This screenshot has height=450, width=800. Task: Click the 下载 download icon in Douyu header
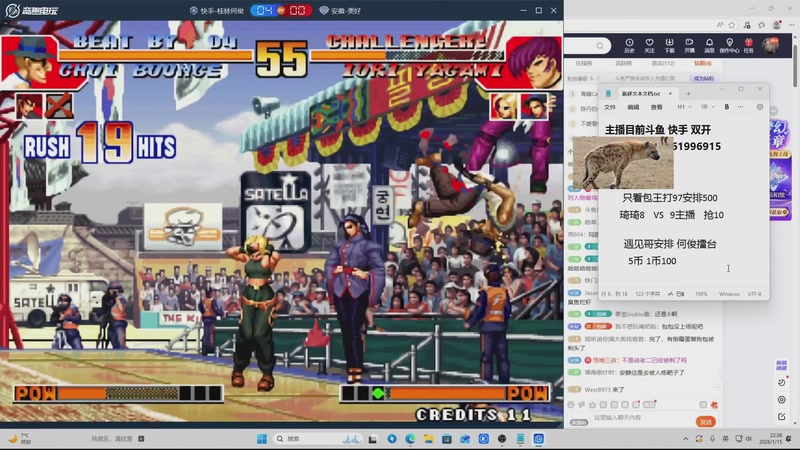pos(669,45)
